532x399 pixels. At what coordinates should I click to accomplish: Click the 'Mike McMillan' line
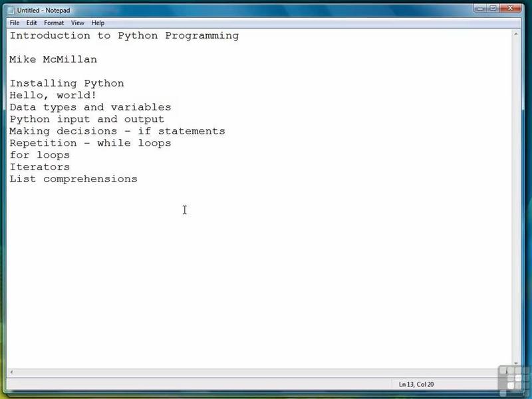[x=53, y=59]
